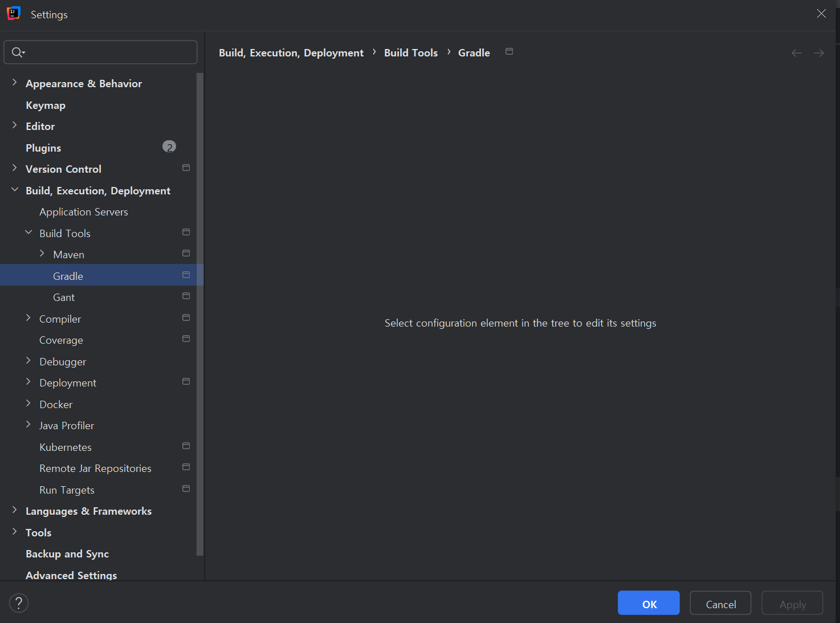Image resolution: width=840 pixels, height=623 pixels.
Task: Select the Gant settings item
Action: [x=64, y=298]
